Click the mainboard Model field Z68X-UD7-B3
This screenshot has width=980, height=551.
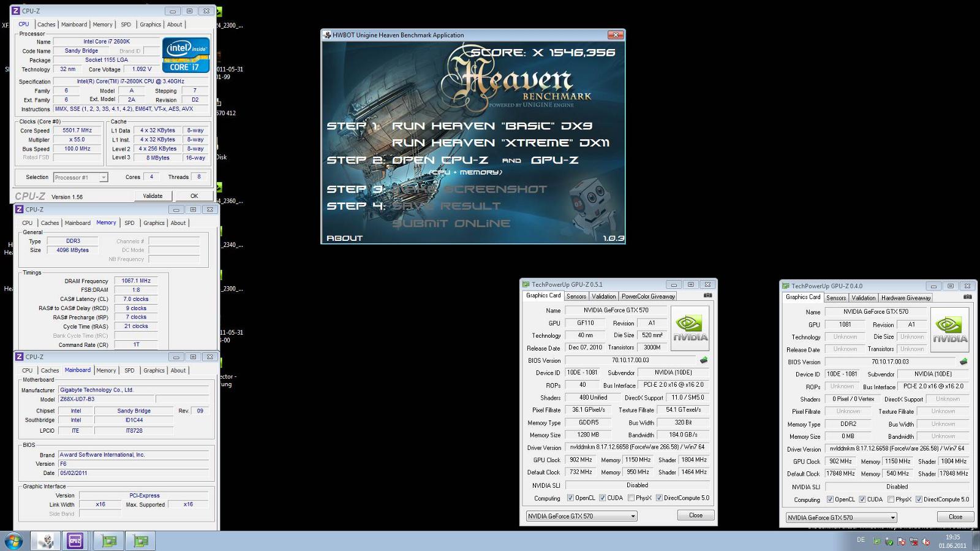(106, 399)
